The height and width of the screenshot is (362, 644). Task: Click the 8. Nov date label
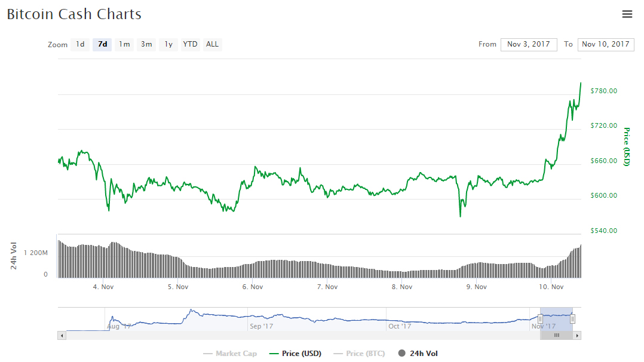click(x=402, y=287)
